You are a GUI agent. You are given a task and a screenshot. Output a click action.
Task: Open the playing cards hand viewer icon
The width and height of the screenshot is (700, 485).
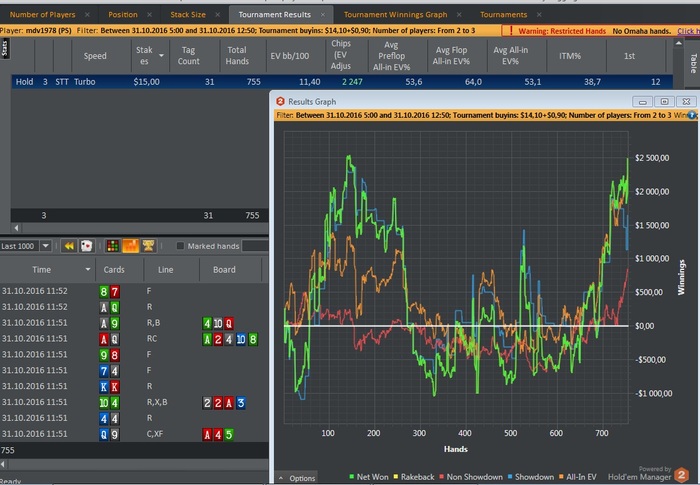coord(86,246)
